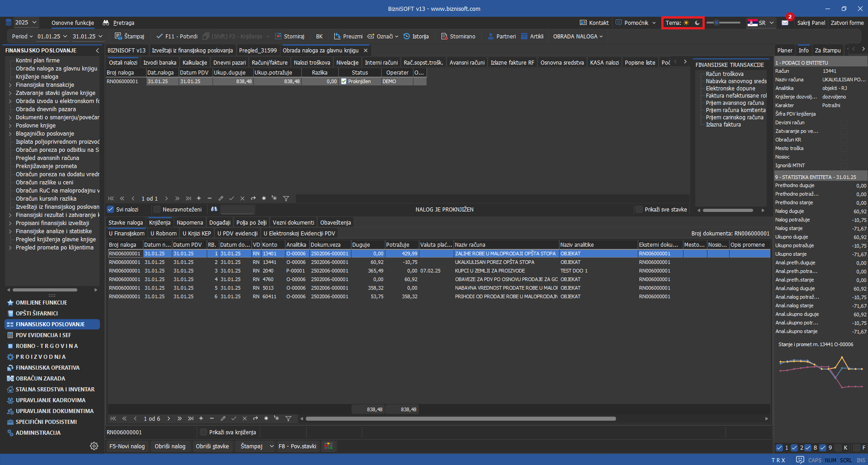Enable the Neuravnoteženi checkbox
This screenshot has height=465, width=868.
coord(157,209)
